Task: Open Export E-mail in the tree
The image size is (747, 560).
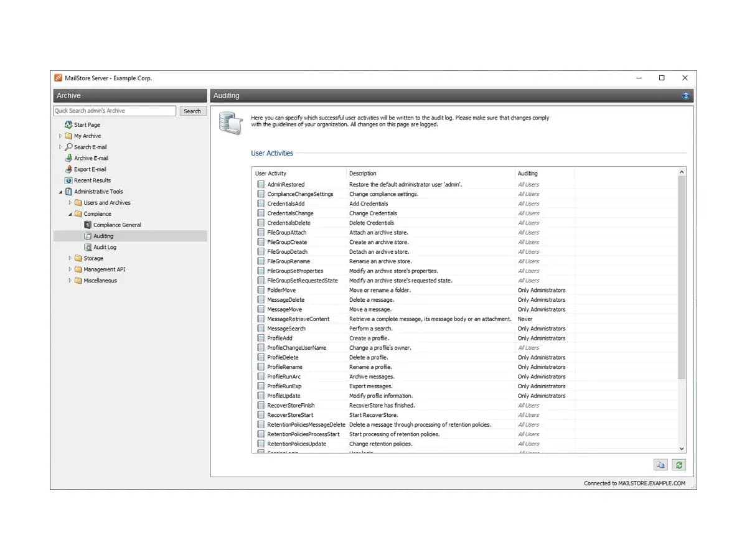Action: pos(90,169)
